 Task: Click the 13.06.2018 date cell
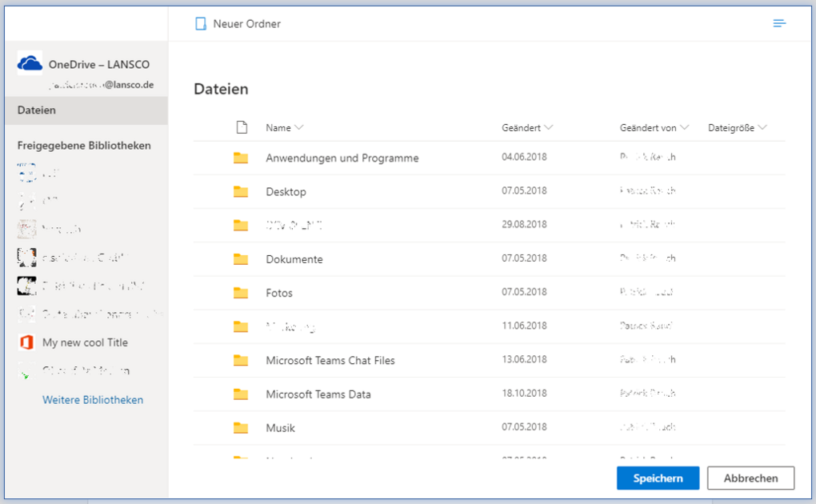pos(524,359)
